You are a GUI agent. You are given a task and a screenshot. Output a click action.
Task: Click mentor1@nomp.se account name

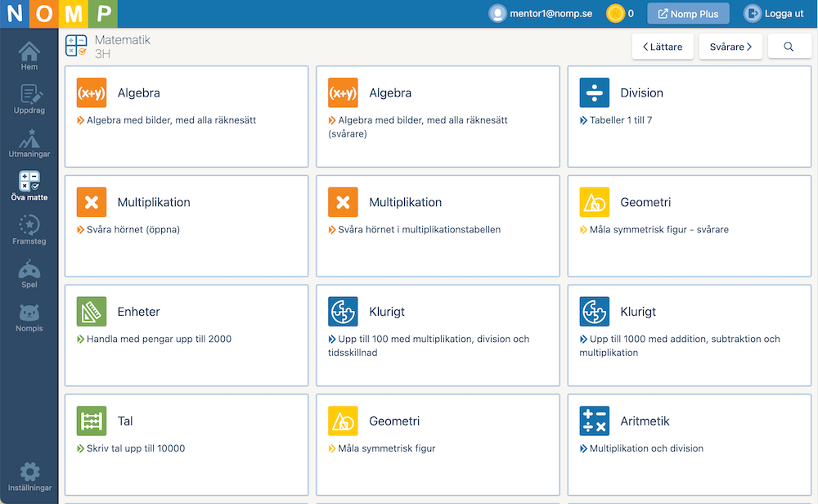(x=551, y=14)
